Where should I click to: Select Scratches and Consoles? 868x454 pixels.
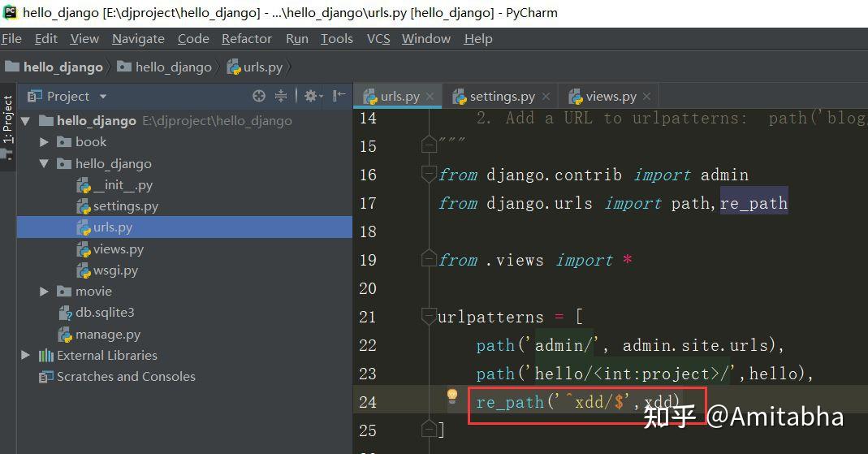(126, 377)
